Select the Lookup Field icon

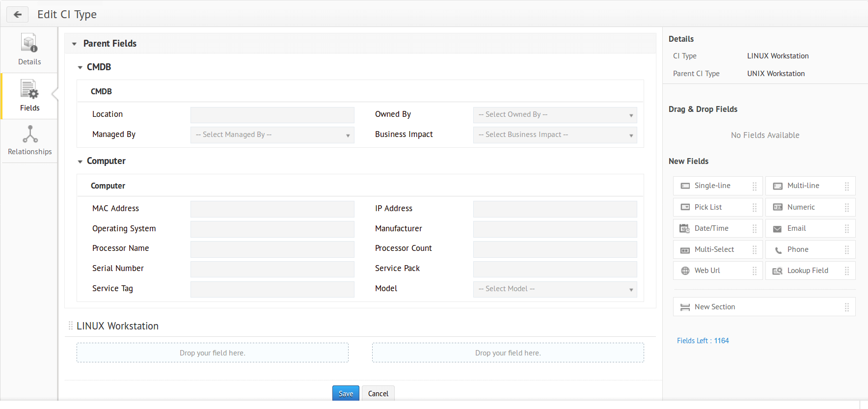[777, 271]
